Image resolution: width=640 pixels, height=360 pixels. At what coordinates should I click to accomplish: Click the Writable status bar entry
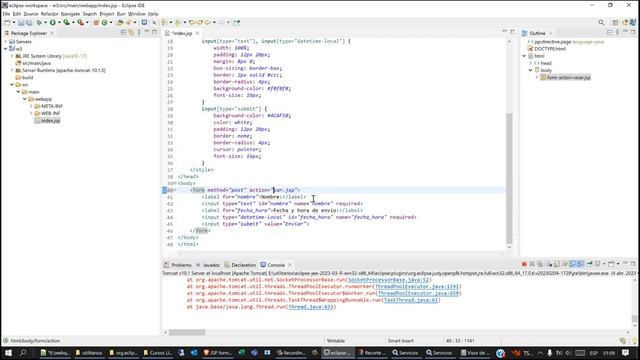point(336,340)
